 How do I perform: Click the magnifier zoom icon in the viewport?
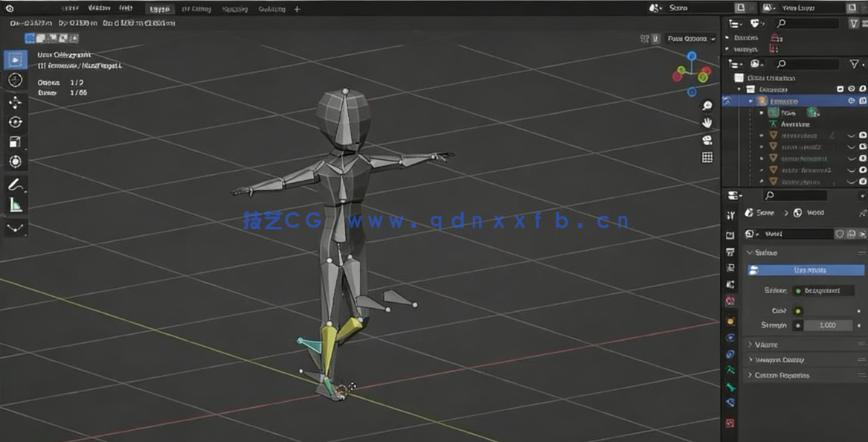click(707, 106)
